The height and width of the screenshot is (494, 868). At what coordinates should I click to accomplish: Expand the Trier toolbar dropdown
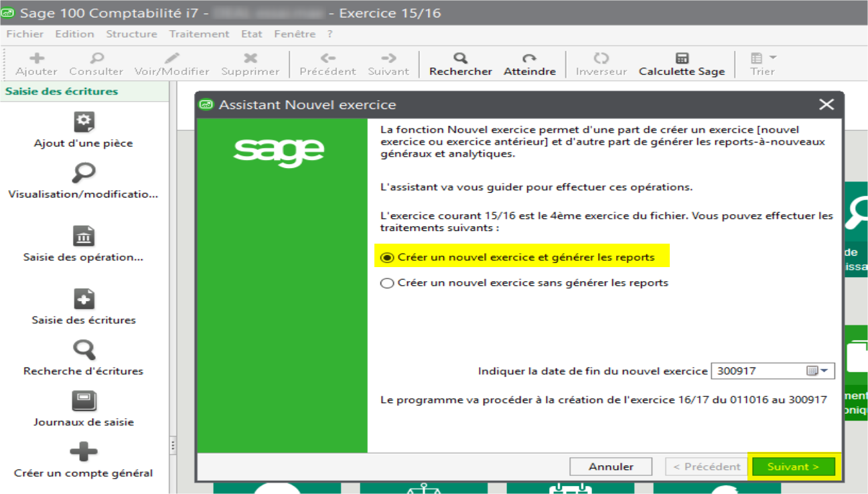(x=772, y=58)
